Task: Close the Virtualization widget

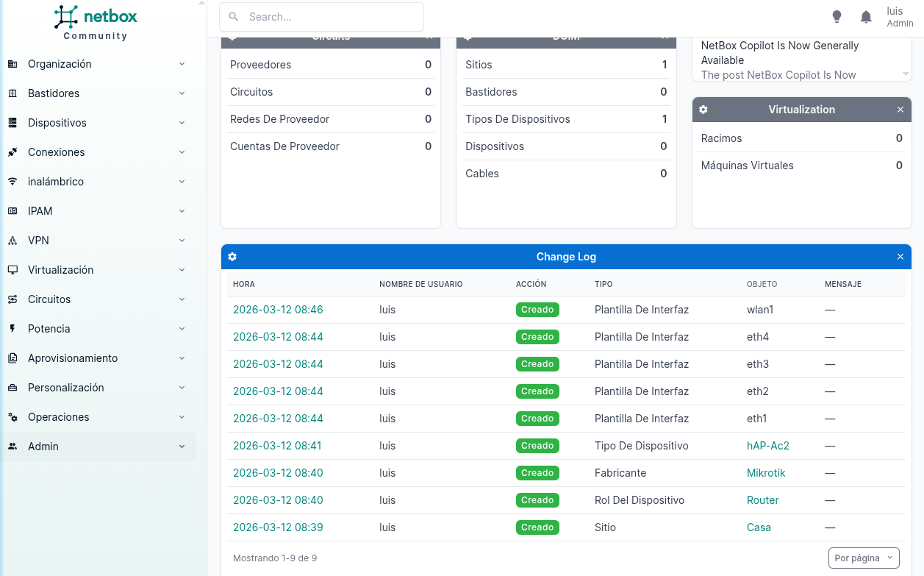Action: (x=900, y=110)
